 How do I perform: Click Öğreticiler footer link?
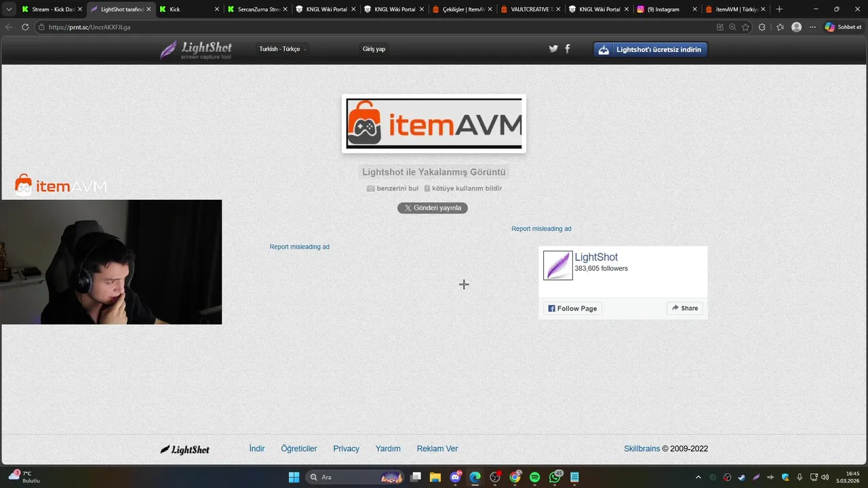click(x=299, y=449)
